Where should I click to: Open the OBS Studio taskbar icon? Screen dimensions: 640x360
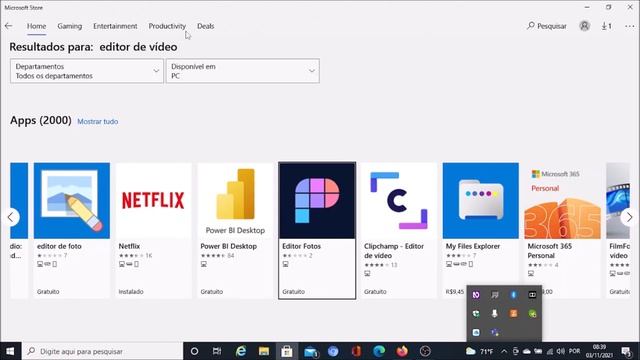coord(425,351)
